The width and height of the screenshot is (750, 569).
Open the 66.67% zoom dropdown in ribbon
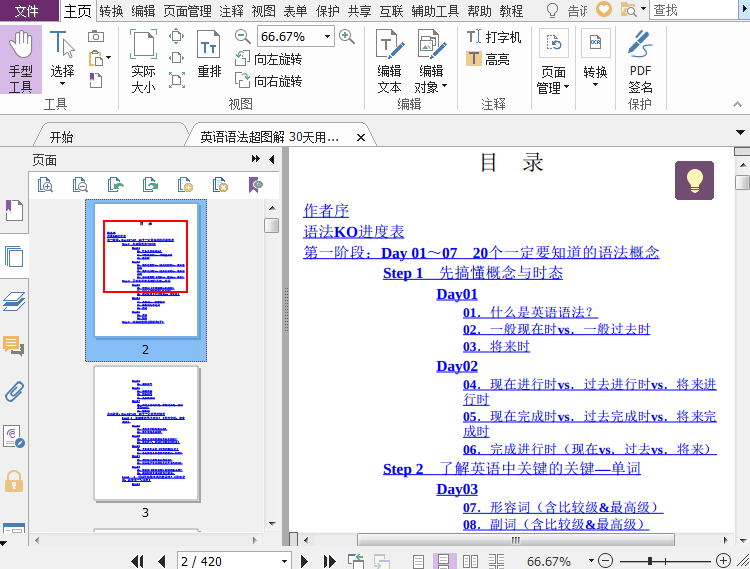(327, 36)
